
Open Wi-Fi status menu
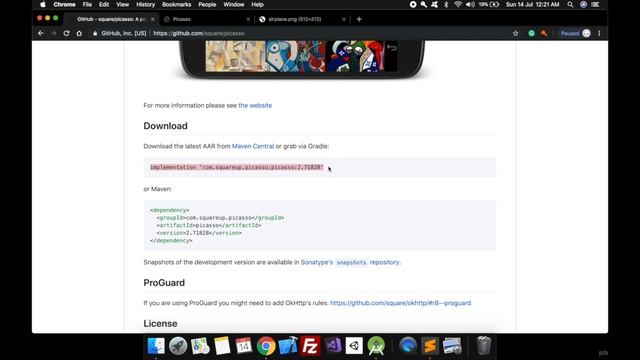[x=458, y=4]
